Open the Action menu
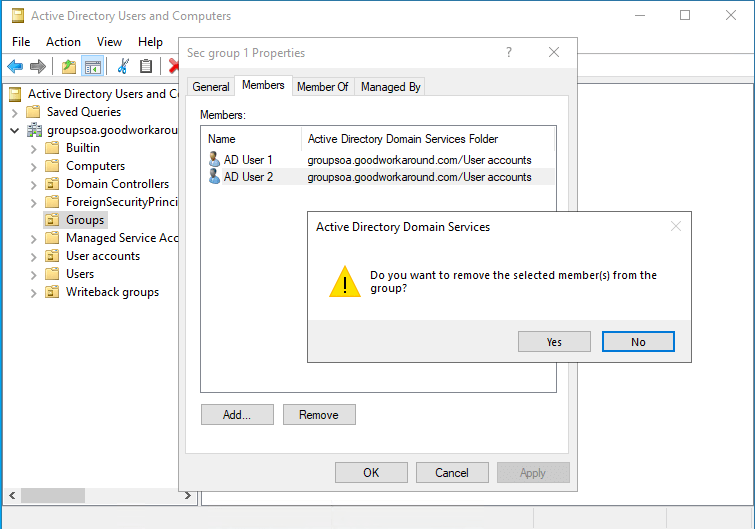Screen dimensions: 755x529 tap(63, 42)
